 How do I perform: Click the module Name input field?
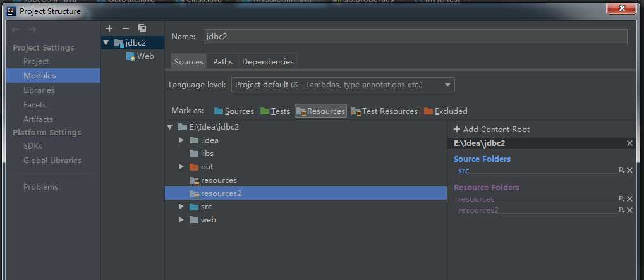coord(415,37)
